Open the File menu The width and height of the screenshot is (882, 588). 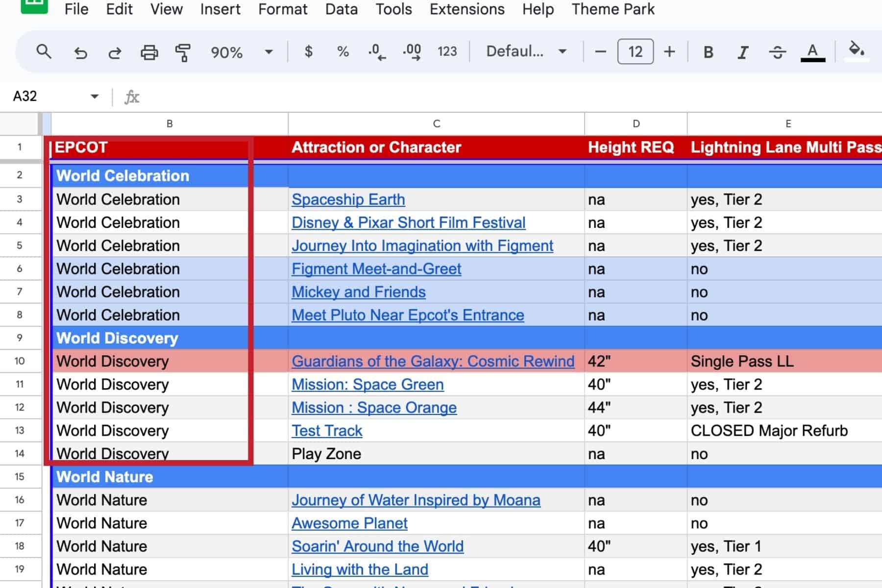pyautogui.click(x=76, y=9)
